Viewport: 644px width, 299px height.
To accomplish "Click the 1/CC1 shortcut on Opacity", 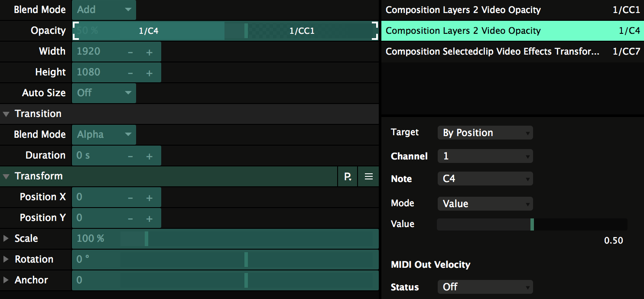I will [x=302, y=31].
